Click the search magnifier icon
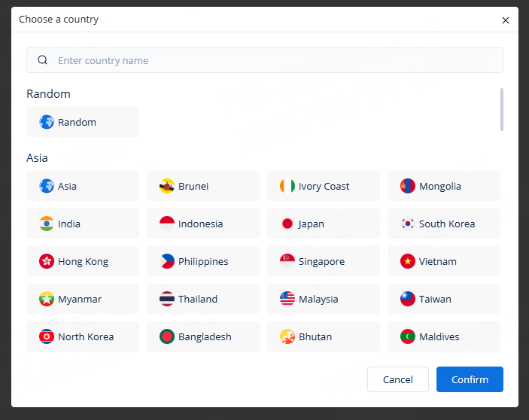The image size is (529, 420). tap(43, 60)
